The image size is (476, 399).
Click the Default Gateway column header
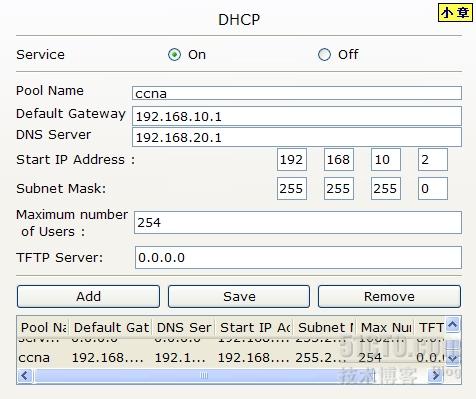111,327
